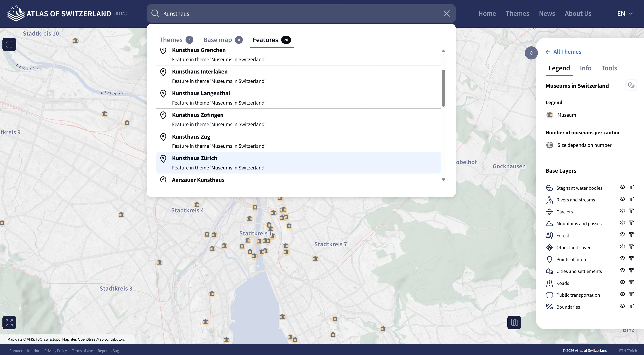Open the Contact footer link
Image resolution: width=644 pixels, height=355 pixels.
(16, 351)
